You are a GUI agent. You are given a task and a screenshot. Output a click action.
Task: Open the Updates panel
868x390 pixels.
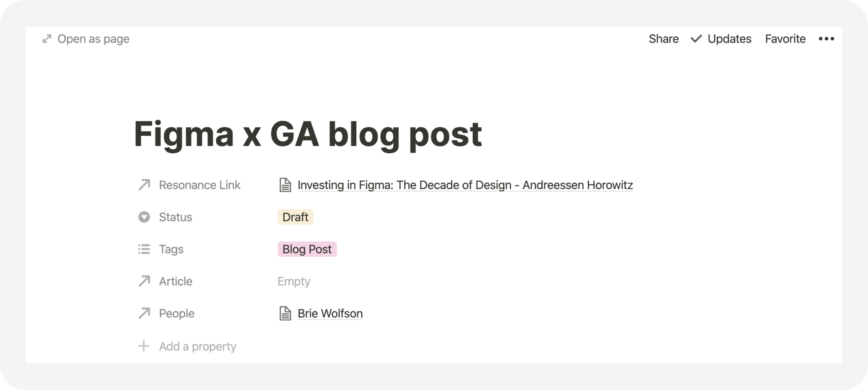(x=729, y=39)
